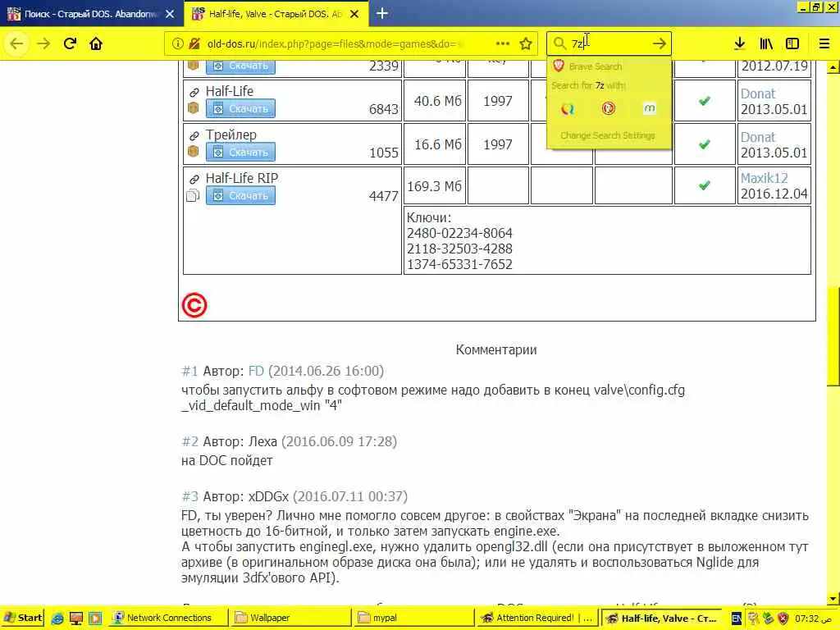Click the link icon beside Трейлер

coord(194,136)
